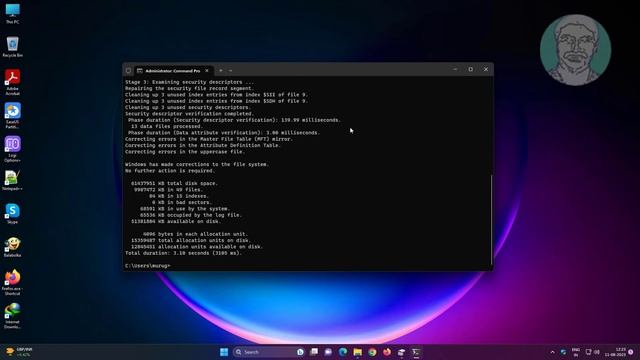
Task: Open the Chat app on the taskbar
Action: point(328,352)
